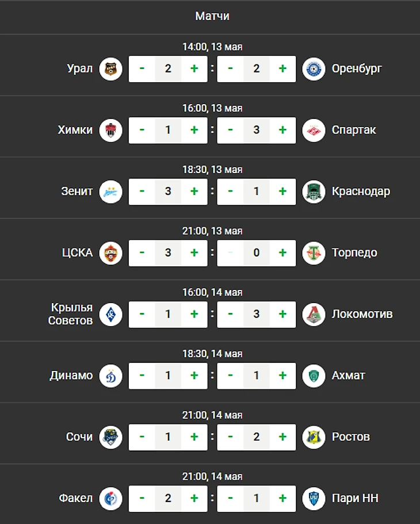This screenshot has height=524, width=420.
Task: Reduce Zenit's score by one
Action: click(x=142, y=192)
